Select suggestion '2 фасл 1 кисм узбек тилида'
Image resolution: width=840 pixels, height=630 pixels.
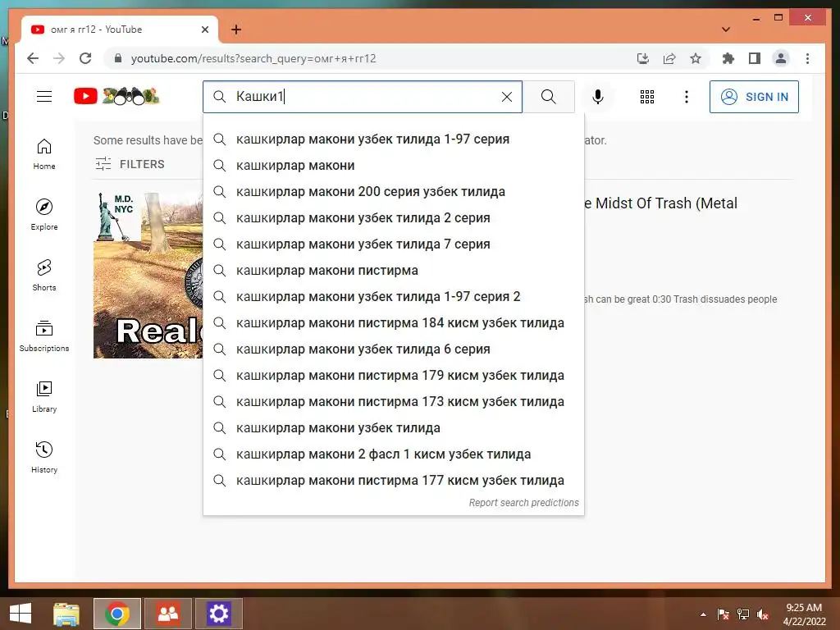tap(394, 454)
